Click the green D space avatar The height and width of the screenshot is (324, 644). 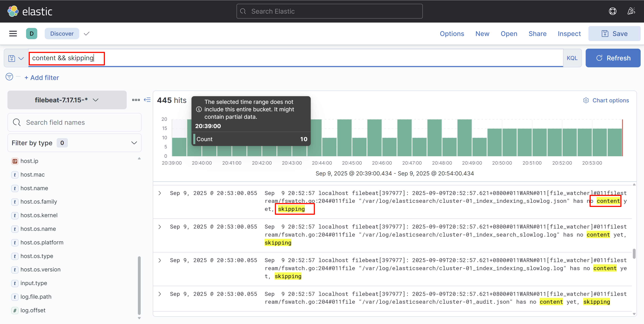point(31,34)
